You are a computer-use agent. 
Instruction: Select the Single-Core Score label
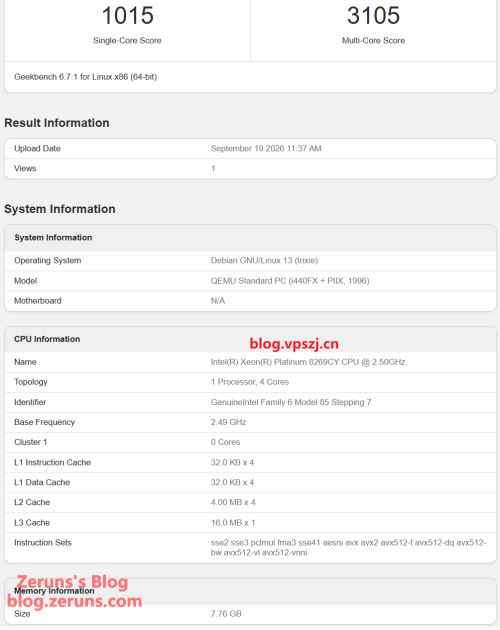click(127, 41)
